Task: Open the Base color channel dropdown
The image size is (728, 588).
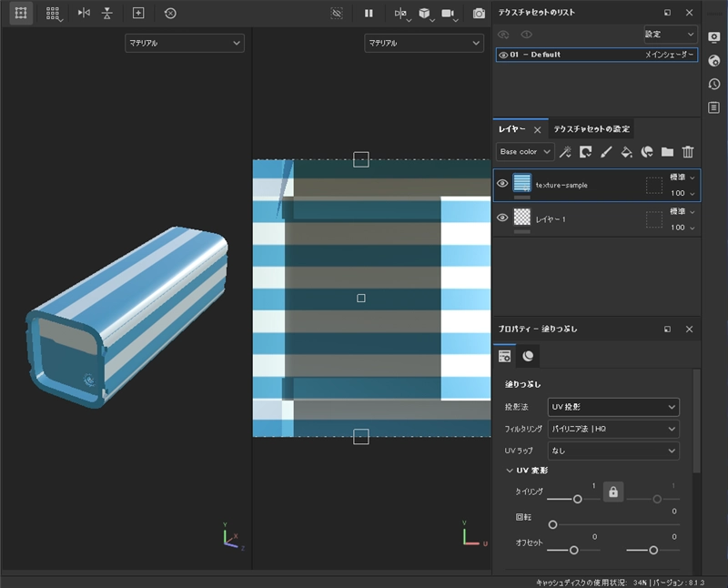Action: 525,152
